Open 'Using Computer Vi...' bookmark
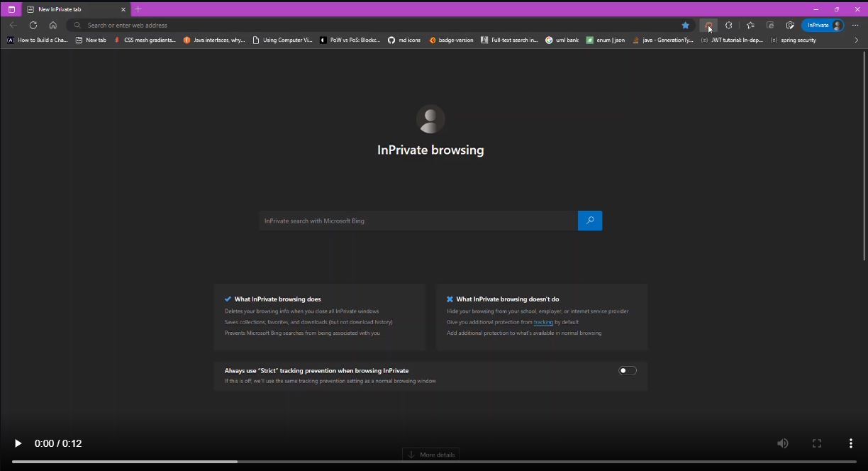Viewport: 868px width, 471px height. click(x=282, y=40)
